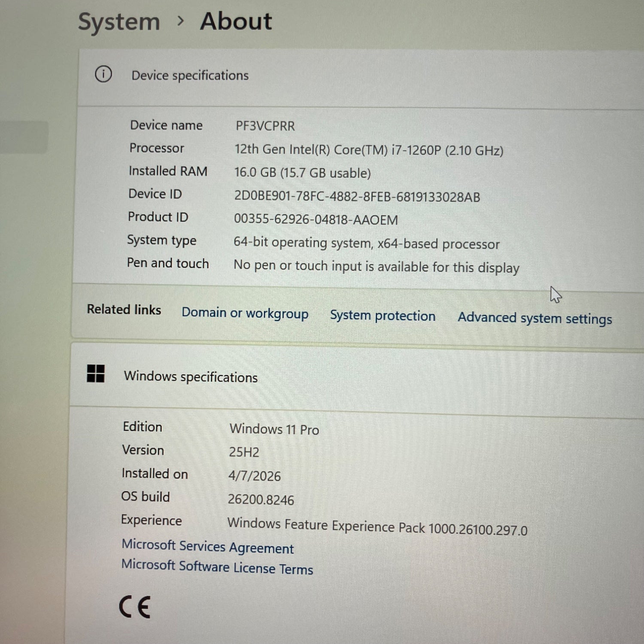Screen dimensions: 644x644
Task: Go back to System in the breadcrumb
Action: (119, 21)
